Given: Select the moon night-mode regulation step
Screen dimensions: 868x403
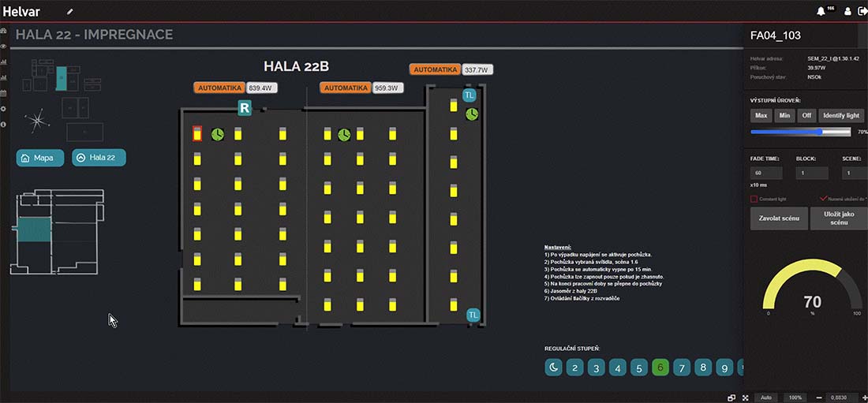Looking at the screenshot, I should coord(554,367).
